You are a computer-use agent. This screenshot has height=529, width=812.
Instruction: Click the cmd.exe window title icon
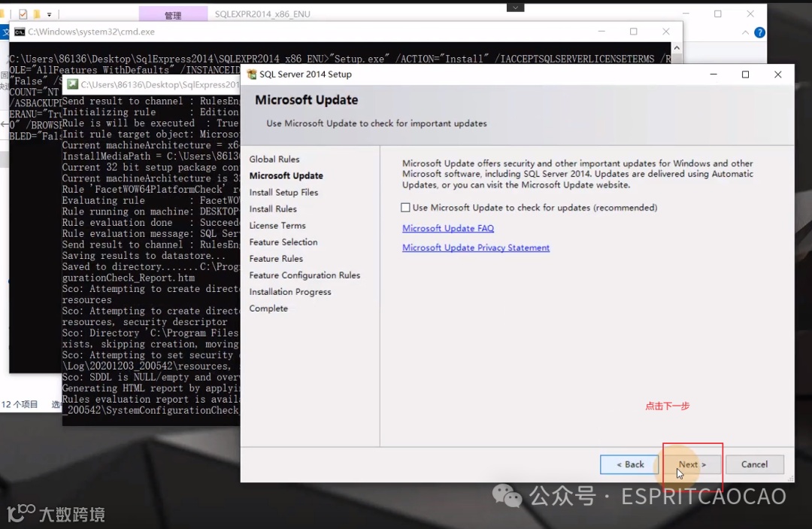point(20,32)
